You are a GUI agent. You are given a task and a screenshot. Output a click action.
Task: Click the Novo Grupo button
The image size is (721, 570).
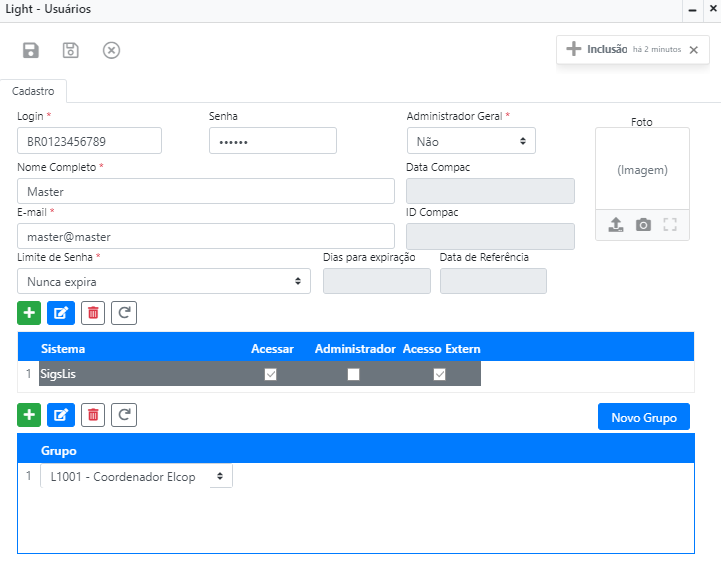(643, 417)
